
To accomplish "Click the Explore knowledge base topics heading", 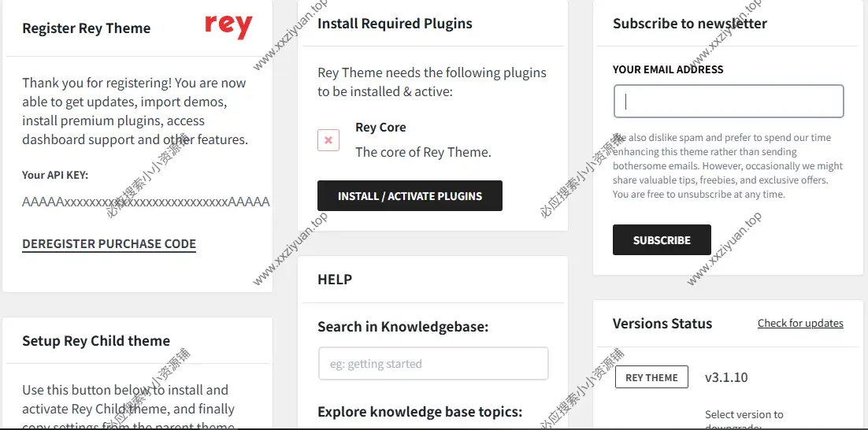I will (x=419, y=412).
